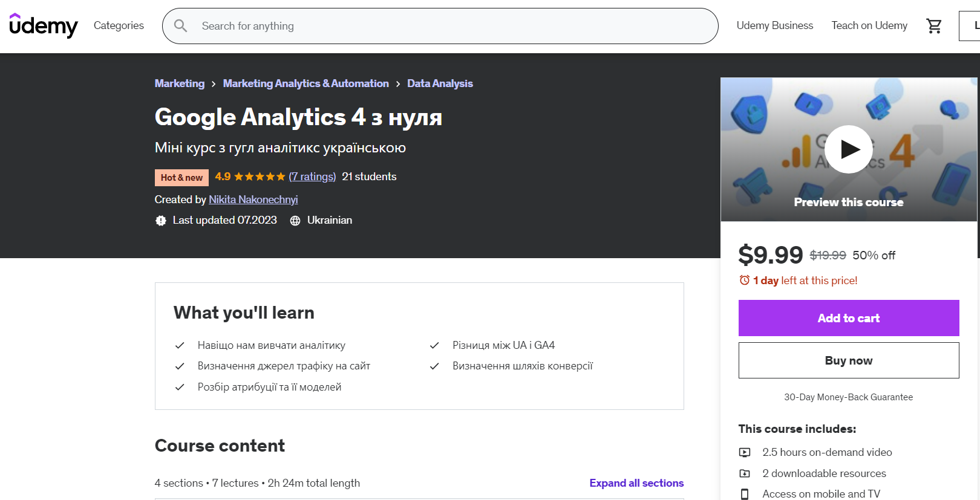
Task: Go to Data Analysis breadcrumb
Action: coord(440,83)
